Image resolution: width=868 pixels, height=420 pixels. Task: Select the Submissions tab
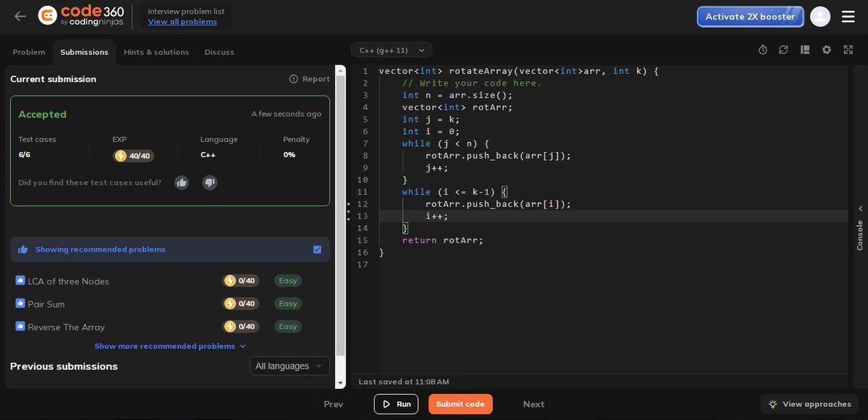[84, 52]
